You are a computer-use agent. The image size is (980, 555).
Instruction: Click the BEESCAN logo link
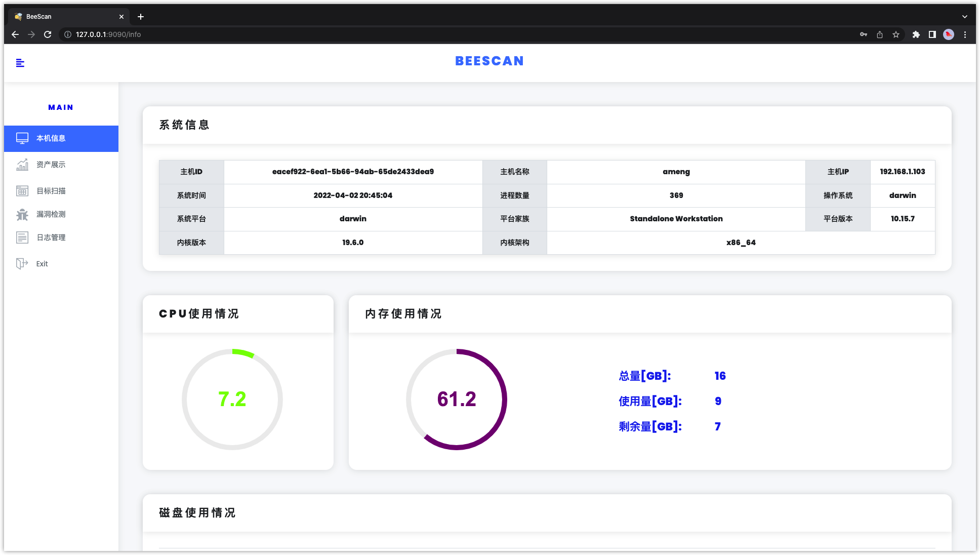(x=489, y=61)
